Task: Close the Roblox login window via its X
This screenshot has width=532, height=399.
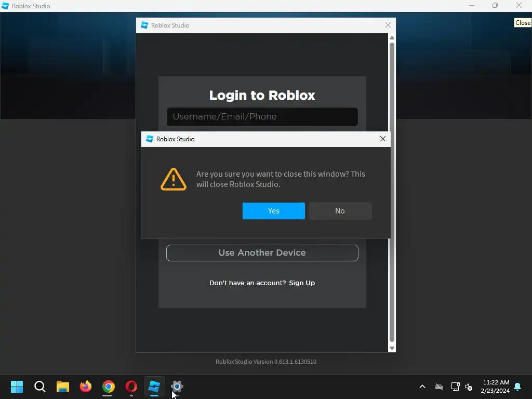Action: tap(388, 25)
